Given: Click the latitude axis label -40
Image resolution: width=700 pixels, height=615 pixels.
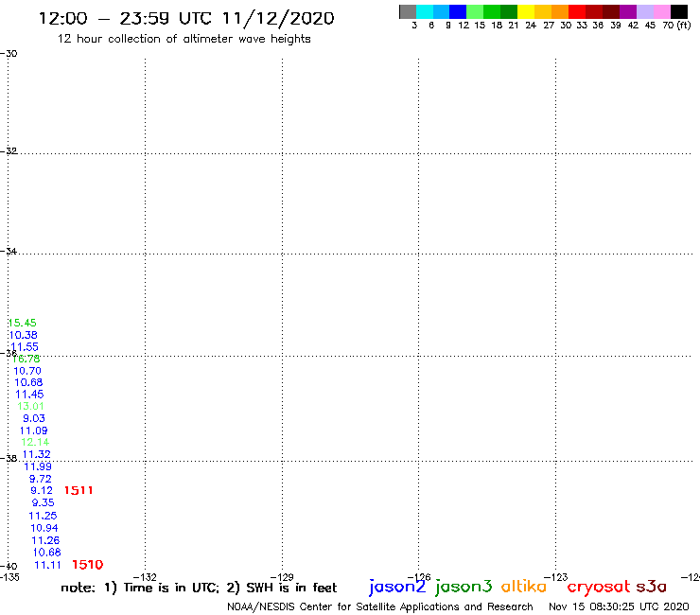Looking at the screenshot, I should (x=9, y=567).
